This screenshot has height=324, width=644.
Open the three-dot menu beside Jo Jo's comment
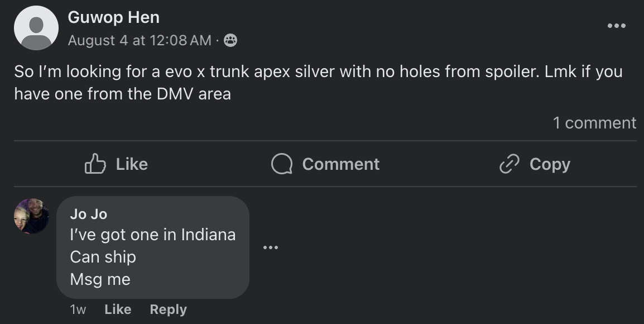coord(271,247)
